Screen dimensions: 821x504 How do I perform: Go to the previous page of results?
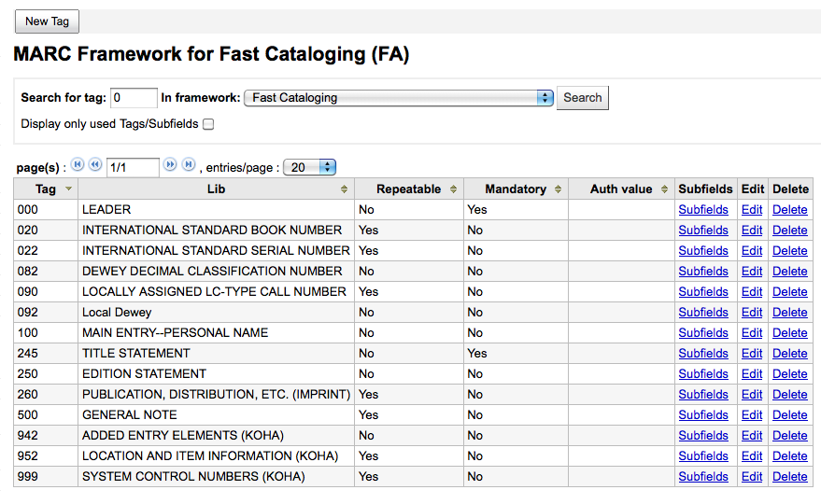94,165
